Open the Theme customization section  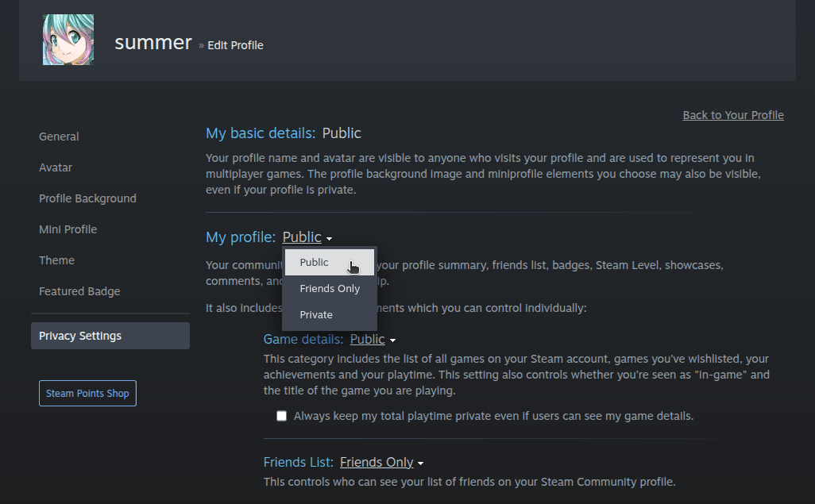[56, 260]
